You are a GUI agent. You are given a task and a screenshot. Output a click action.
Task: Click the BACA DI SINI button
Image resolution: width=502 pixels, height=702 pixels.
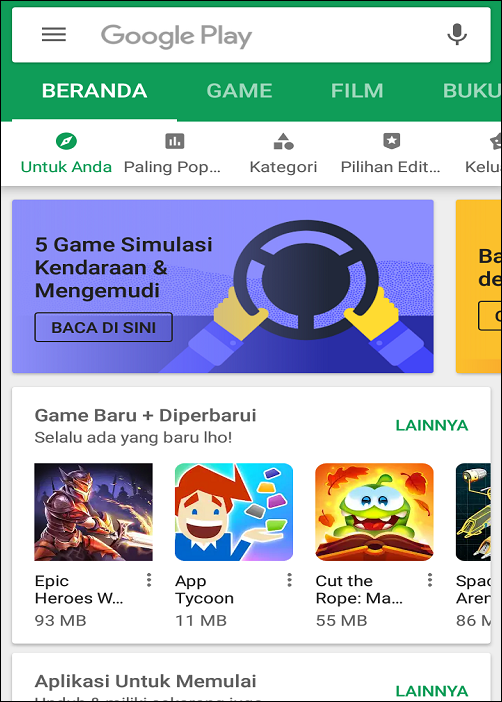click(103, 327)
